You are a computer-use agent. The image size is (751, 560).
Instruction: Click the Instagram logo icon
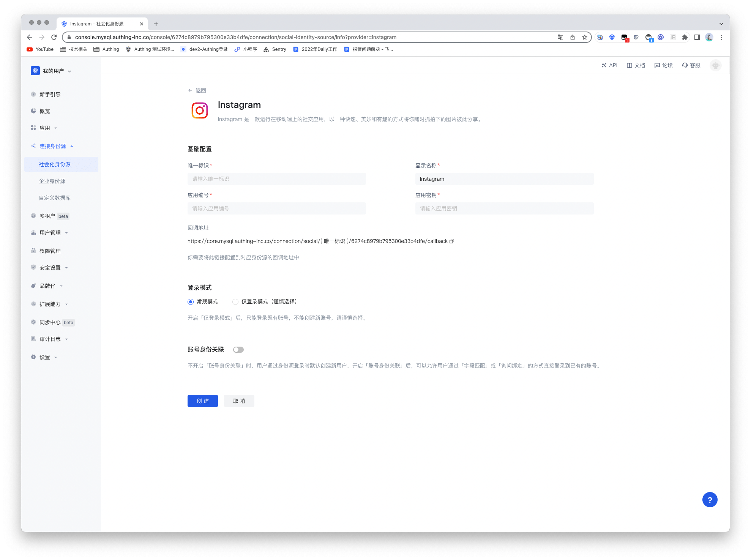pos(200,110)
